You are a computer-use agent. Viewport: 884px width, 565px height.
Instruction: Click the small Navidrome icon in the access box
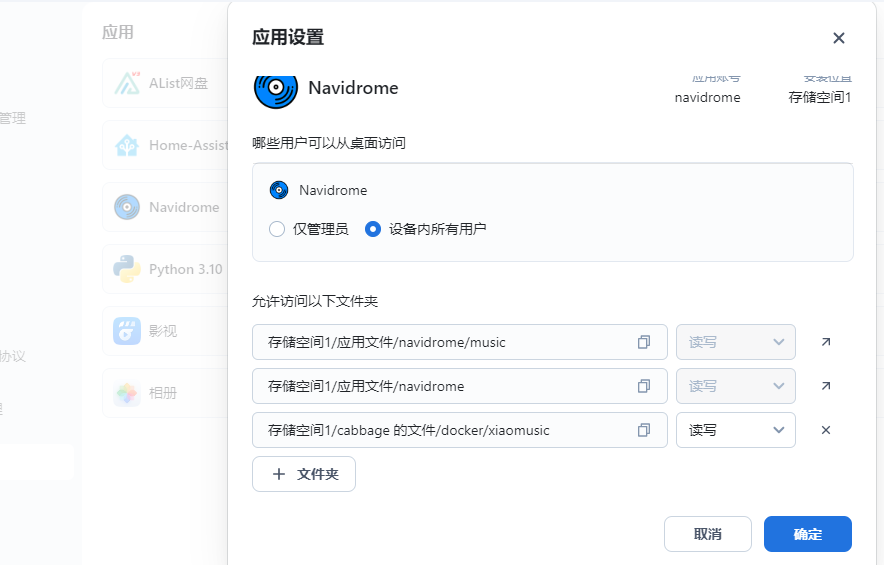coord(279,190)
